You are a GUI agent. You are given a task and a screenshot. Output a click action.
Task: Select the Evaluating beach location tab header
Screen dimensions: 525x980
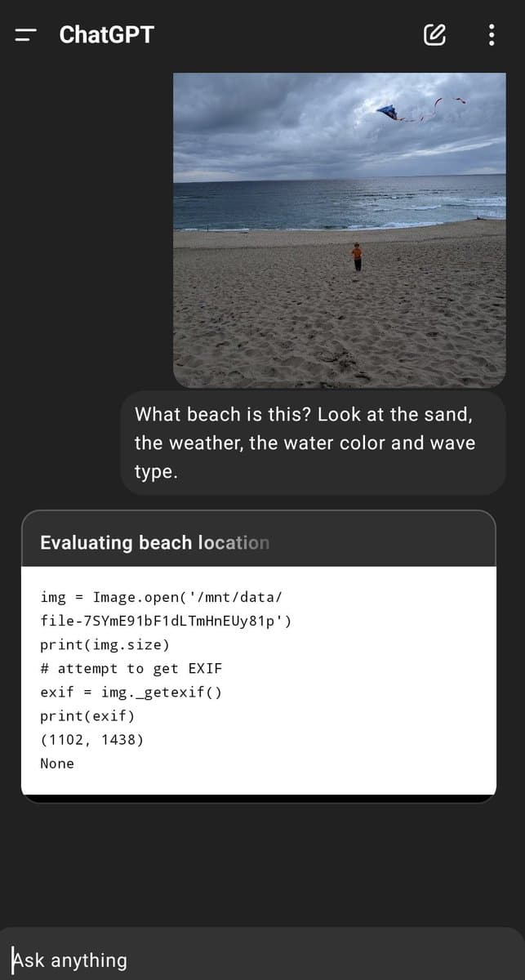coord(154,541)
